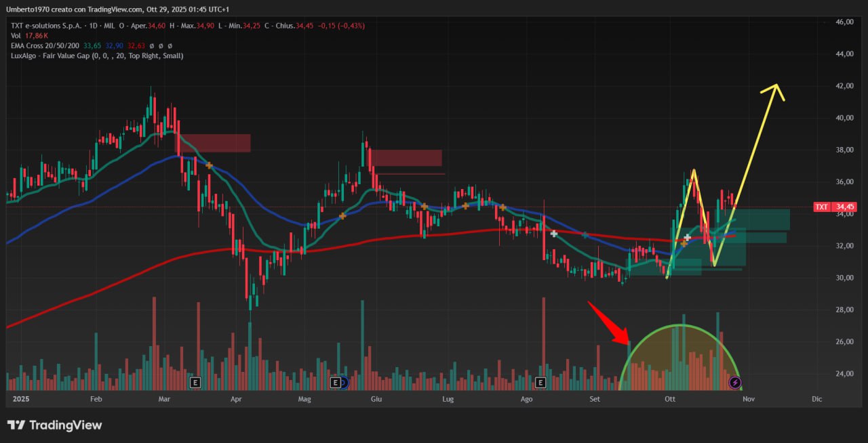Open the earnings E marker in August
This screenshot has width=868, height=443.
[540, 383]
